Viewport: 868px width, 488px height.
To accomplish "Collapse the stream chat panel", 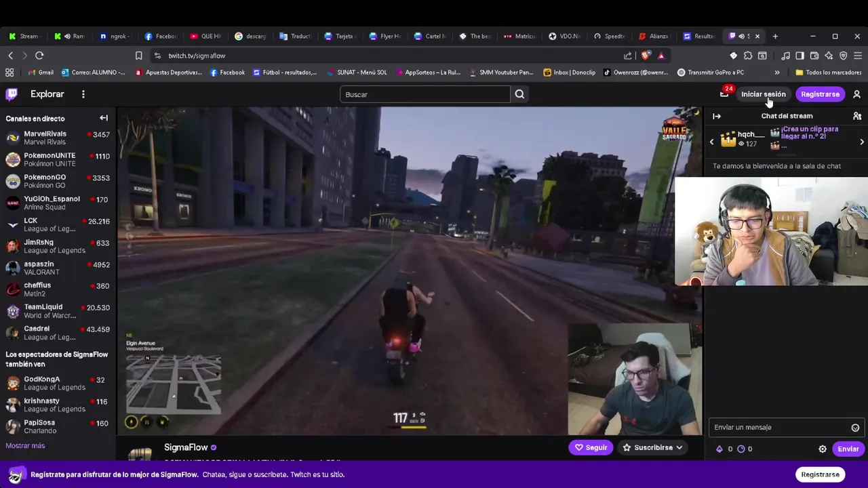I will 717,116.
